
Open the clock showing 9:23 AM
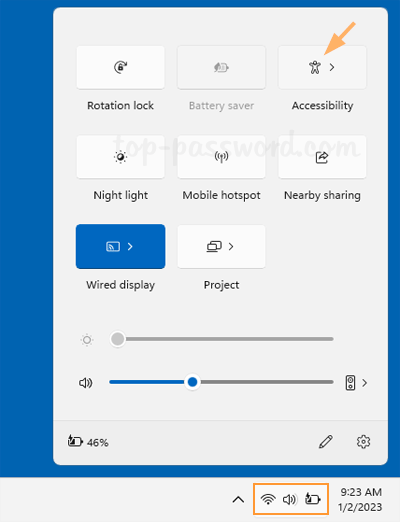point(360,499)
